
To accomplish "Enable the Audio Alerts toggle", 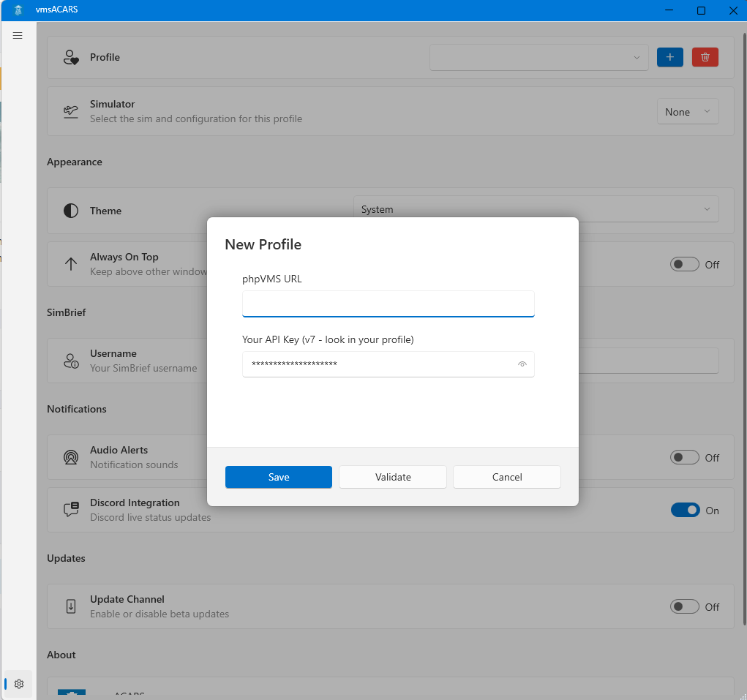I will click(684, 458).
